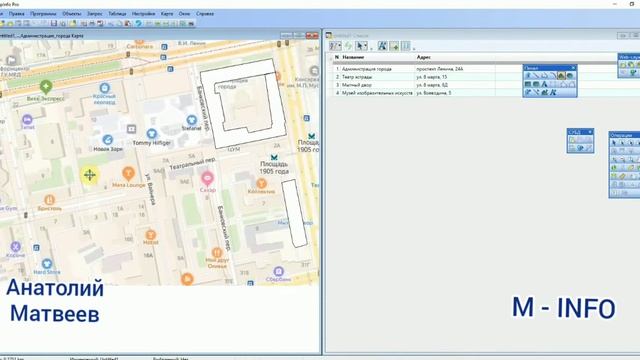Open the Правка menu
Screen dimensions: 640x360
click(17, 13)
